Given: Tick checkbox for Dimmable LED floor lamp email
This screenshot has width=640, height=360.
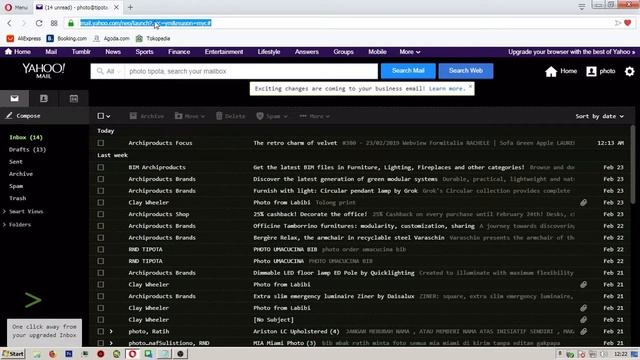Looking at the screenshot, I should coord(101,273).
